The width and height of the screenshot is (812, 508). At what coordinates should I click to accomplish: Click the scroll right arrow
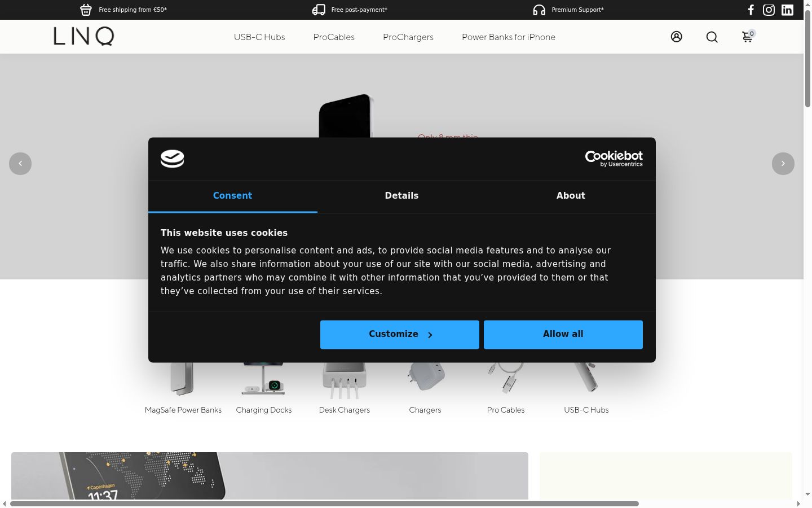[x=798, y=503]
